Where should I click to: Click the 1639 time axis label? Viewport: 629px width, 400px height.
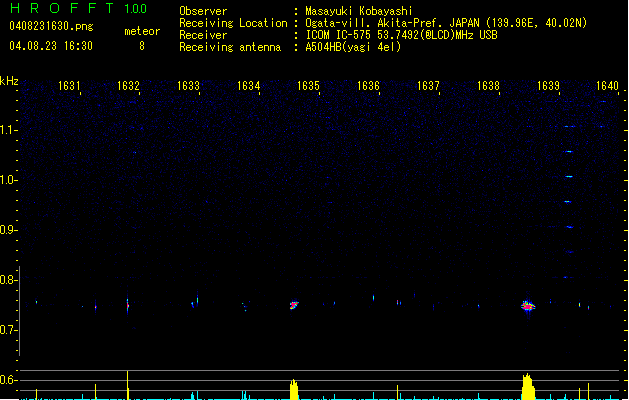coord(548,86)
